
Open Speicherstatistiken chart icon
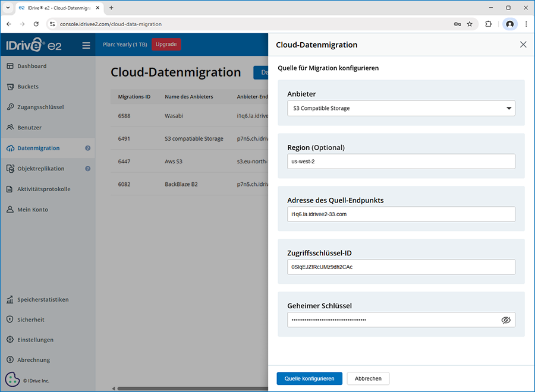[10, 299]
